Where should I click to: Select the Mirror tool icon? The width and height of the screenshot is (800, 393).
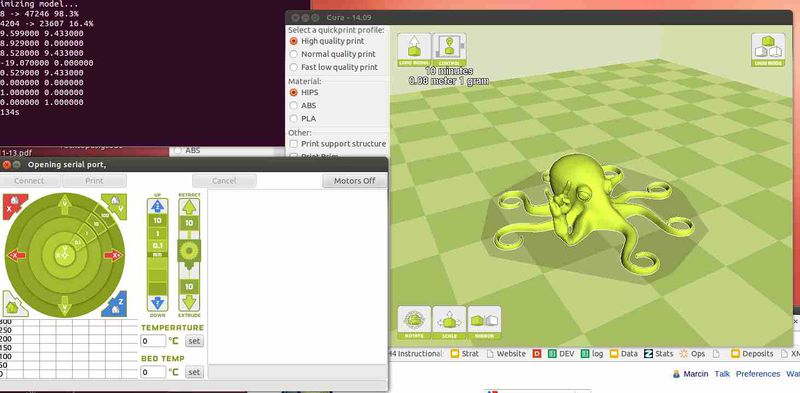tap(484, 323)
